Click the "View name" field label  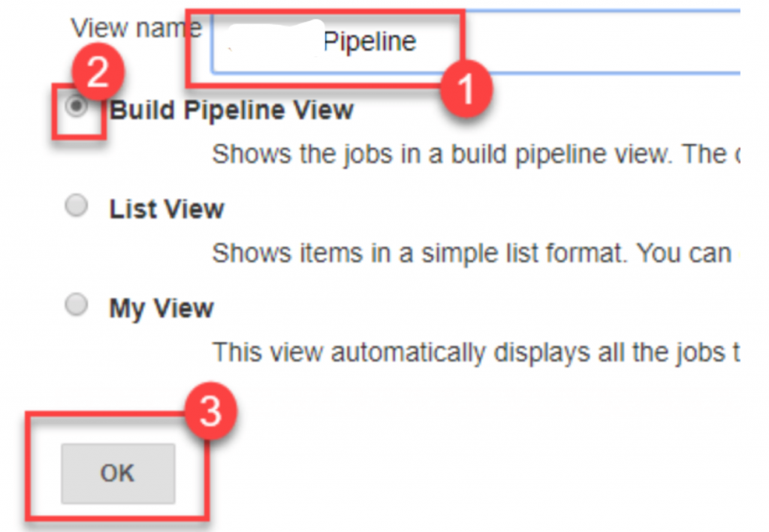(136, 29)
